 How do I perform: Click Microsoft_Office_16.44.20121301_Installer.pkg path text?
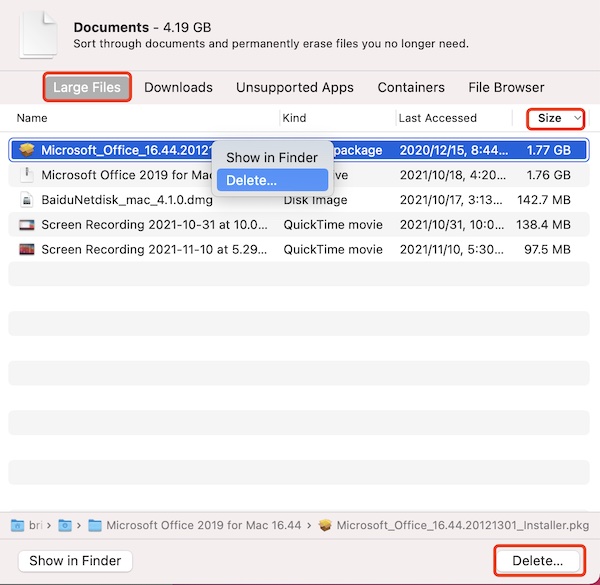463,525
